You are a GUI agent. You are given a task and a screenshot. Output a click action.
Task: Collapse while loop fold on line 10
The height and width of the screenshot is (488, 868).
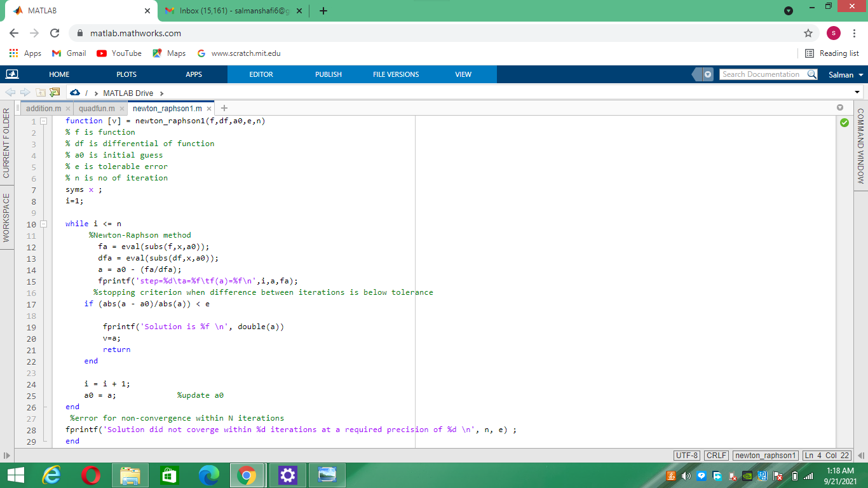tap(44, 224)
